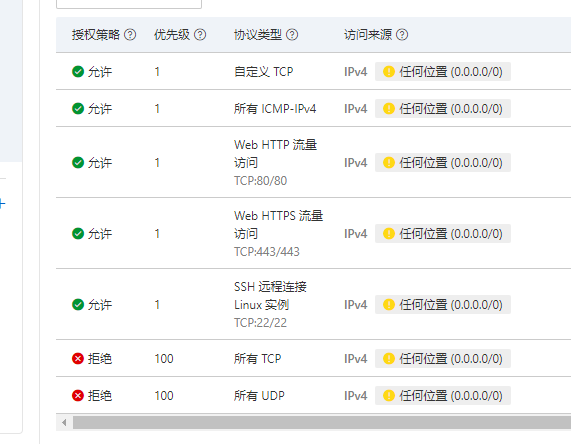Open help icon beside 协议类型 header
571x444 pixels.
[292, 35]
